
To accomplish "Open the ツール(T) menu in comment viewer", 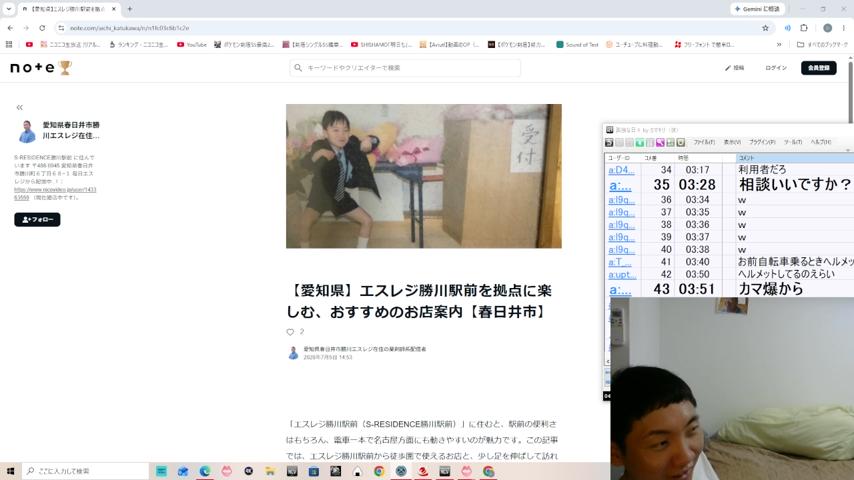I will tap(793, 142).
